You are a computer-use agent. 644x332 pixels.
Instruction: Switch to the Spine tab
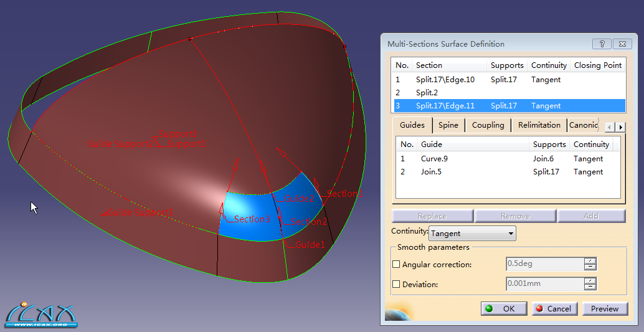448,125
